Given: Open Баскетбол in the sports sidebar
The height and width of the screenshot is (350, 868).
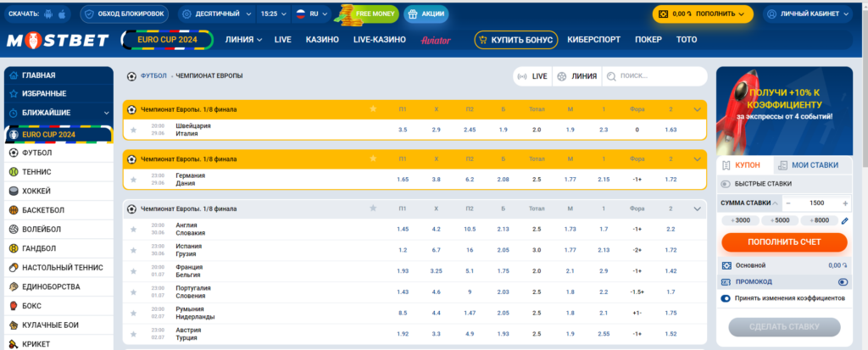Looking at the screenshot, I should click(x=58, y=210).
